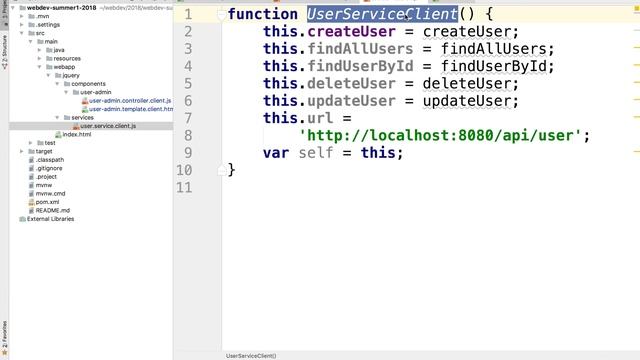Collapse the main folder arrow
The height and width of the screenshot is (360, 640).
(31, 42)
